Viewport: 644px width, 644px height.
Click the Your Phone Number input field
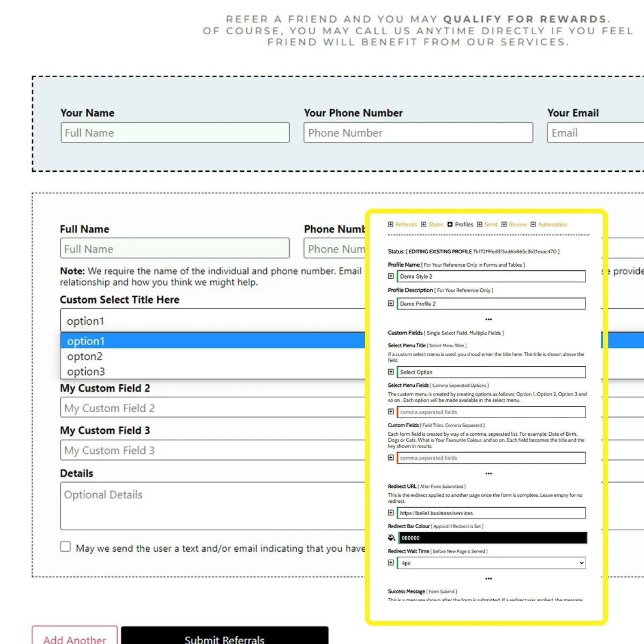[x=418, y=133]
